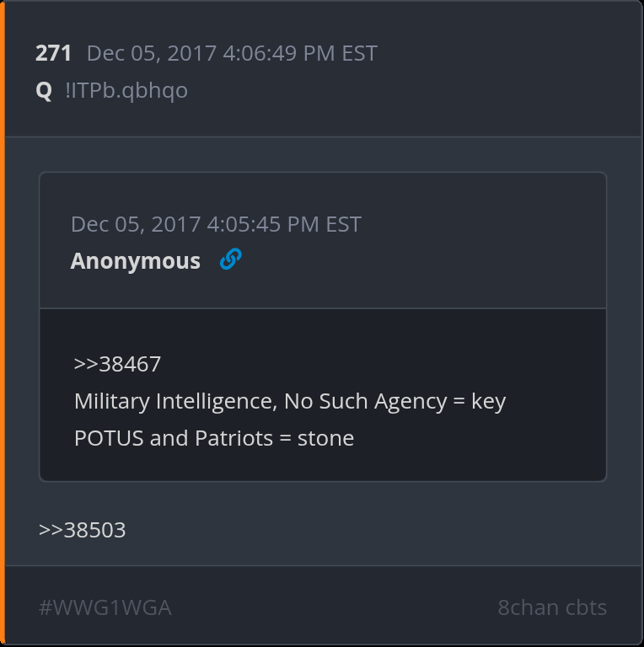
Task: Click the tripcode !ITPb.qbhqo
Action: pyautogui.click(x=126, y=90)
